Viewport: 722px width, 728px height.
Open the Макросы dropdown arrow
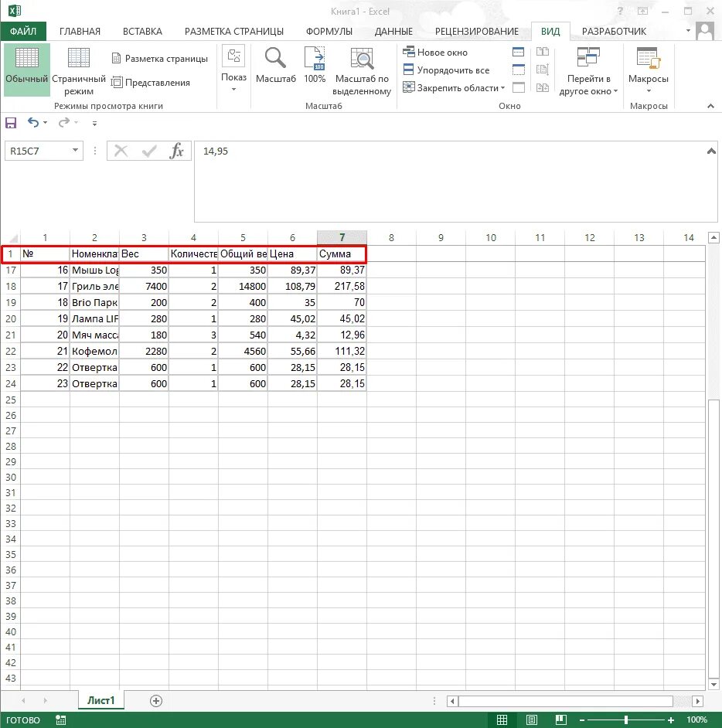[649, 90]
